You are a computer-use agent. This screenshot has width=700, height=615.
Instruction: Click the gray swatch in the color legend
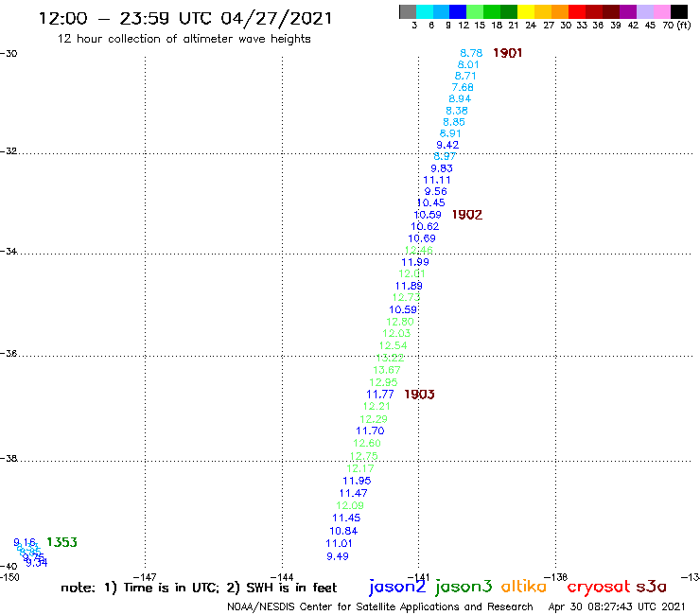point(408,11)
